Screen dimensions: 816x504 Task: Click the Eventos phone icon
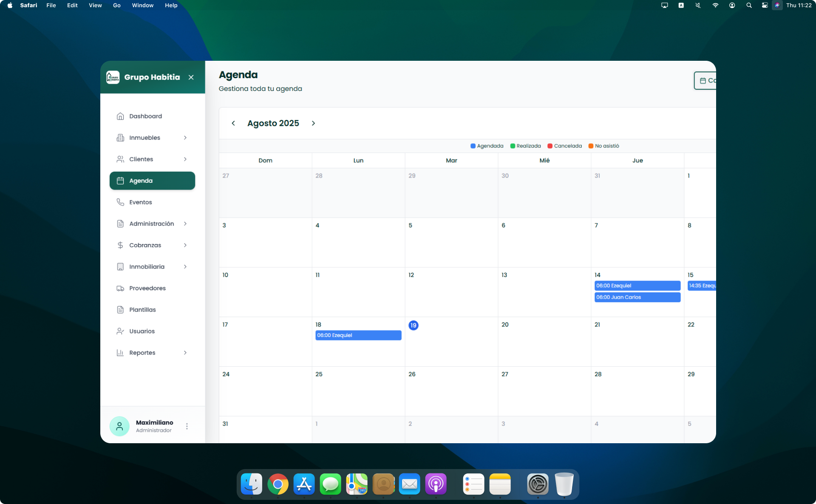coord(120,202)
